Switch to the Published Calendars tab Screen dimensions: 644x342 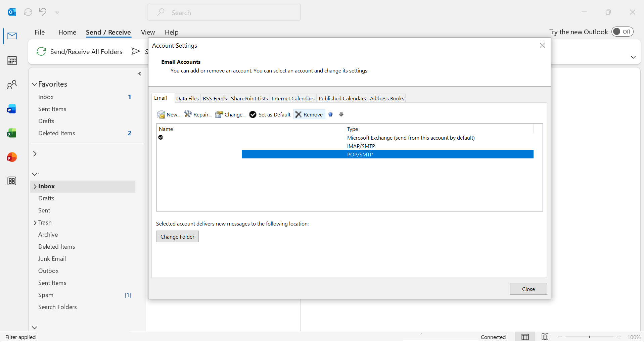coord(342,98)
